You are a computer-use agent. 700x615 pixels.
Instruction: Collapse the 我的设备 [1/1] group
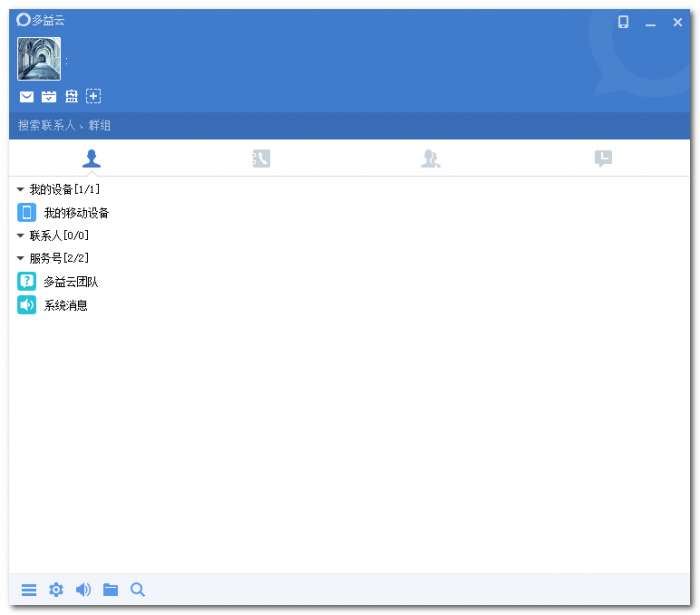point(20,189)
